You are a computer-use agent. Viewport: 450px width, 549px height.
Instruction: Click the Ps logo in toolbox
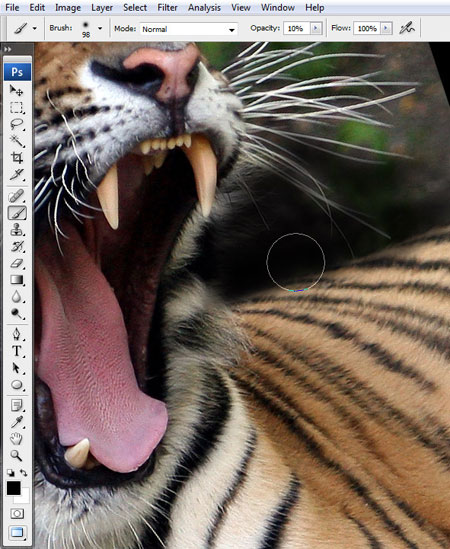pyautogui.click(x=17, y=72)
